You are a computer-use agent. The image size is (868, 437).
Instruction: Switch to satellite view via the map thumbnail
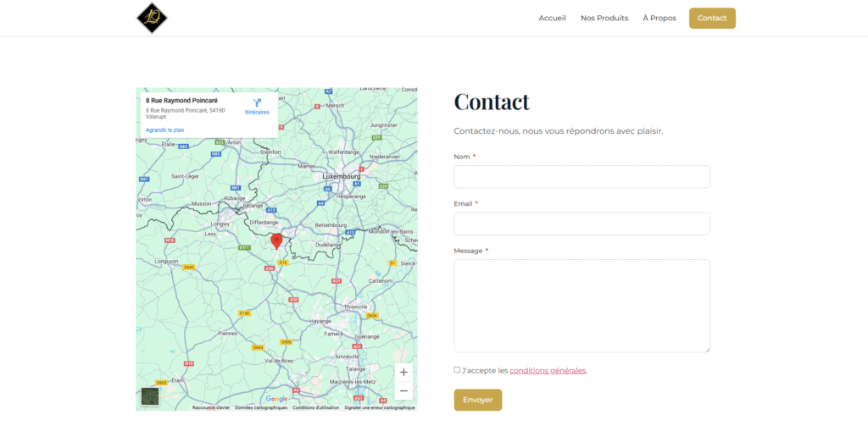pos(150,396)
